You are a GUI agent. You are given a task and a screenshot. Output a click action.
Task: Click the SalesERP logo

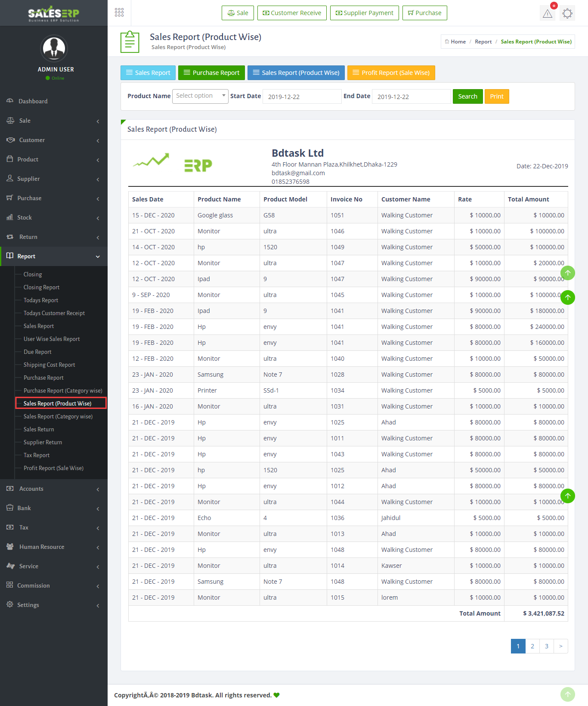point(54,13)
